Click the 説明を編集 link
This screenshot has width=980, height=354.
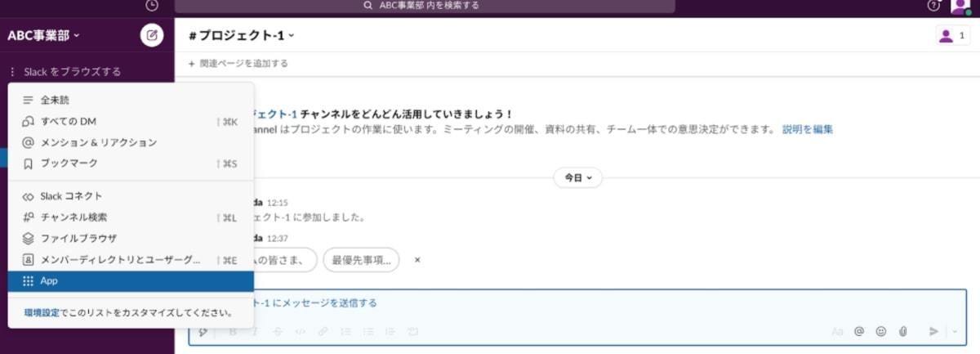click(x=808, y=129)
